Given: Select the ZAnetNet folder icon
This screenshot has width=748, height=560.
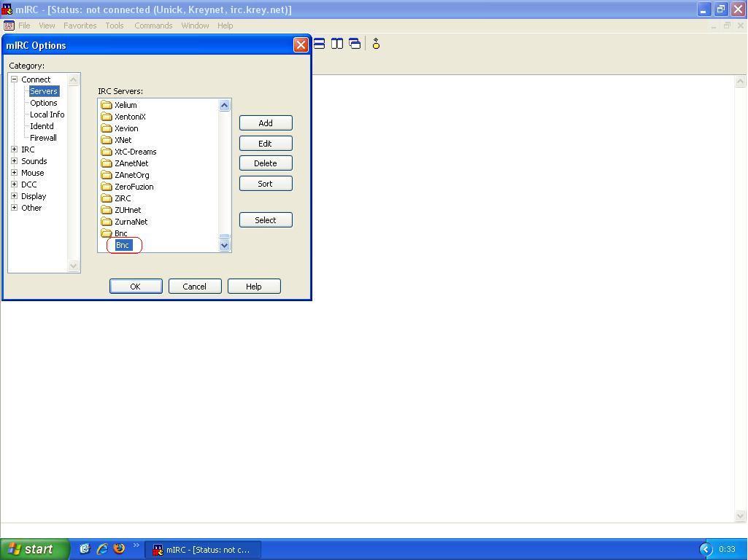Looking at the screenshot, I should pos(107,163).
